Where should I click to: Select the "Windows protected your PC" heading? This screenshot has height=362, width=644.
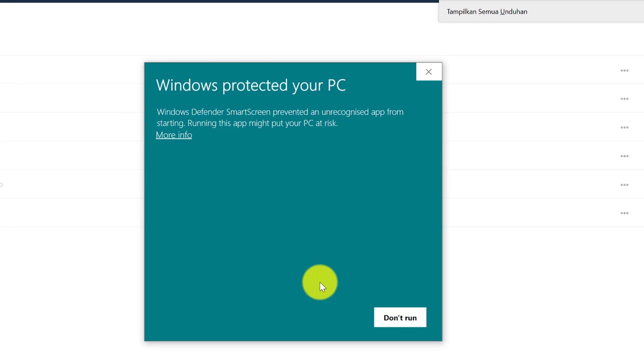[251, 85]
